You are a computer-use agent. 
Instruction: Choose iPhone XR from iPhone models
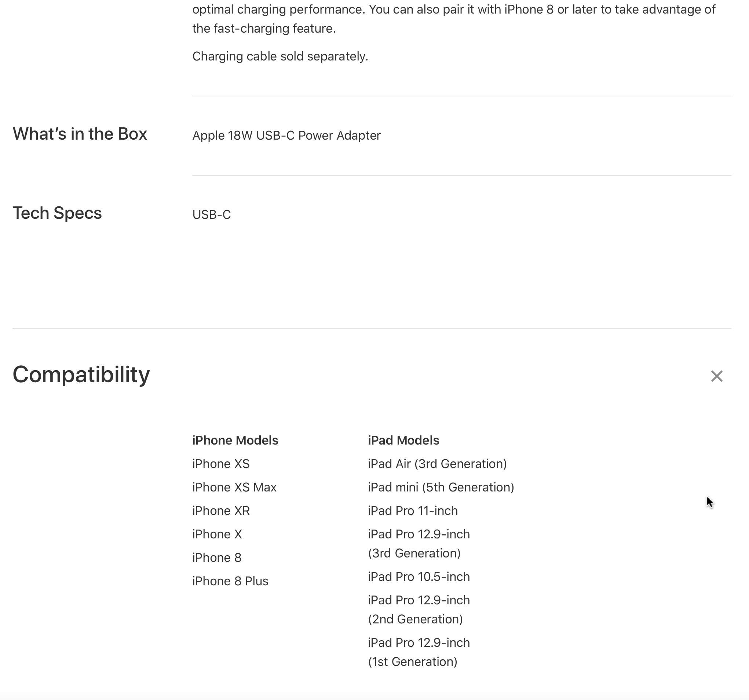point(221,511)
